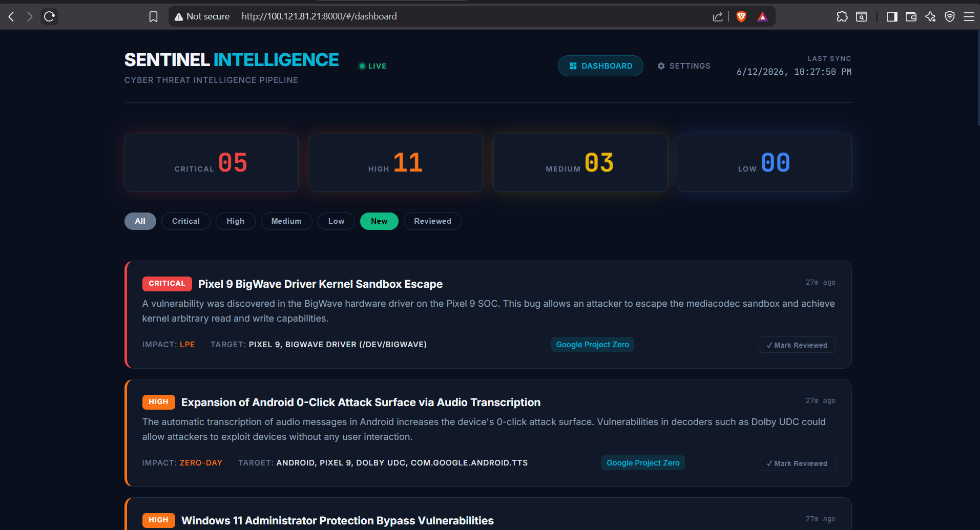Image resolution: width=980 pixels, height=530 pixels.
Task: Toggle the Reviewed status filter
Action: tap(433, 221)
